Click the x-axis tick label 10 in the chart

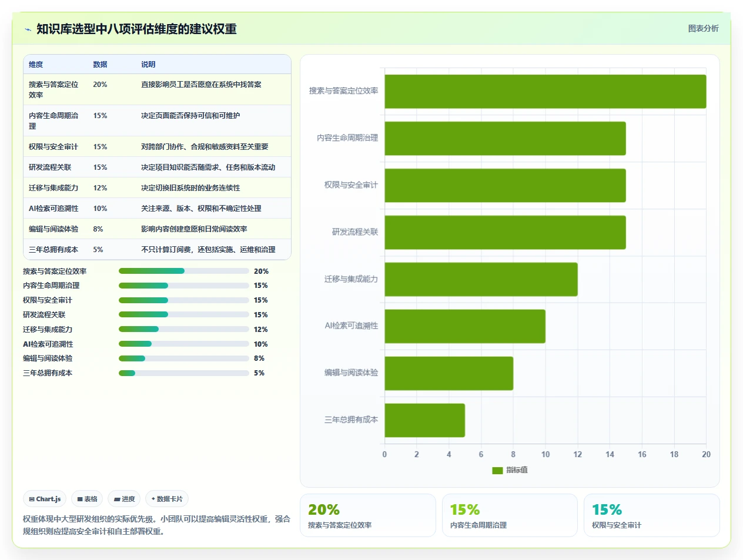tap(545, 454)
